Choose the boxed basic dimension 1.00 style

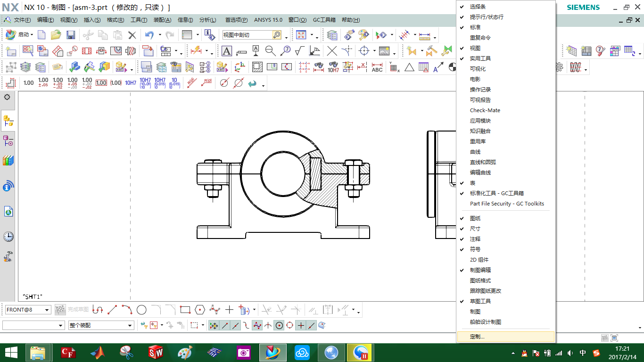coord(101,83)
